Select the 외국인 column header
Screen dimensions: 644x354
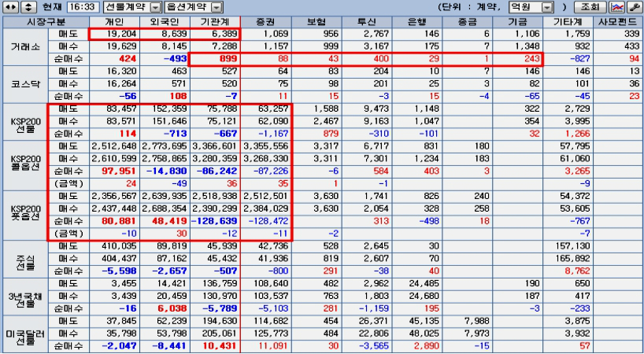tap(165, 22)
